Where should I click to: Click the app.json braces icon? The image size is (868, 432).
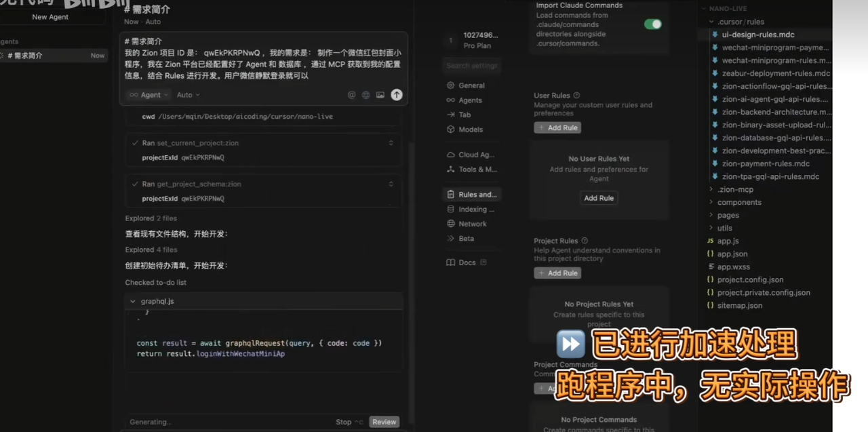coord(710,254)
